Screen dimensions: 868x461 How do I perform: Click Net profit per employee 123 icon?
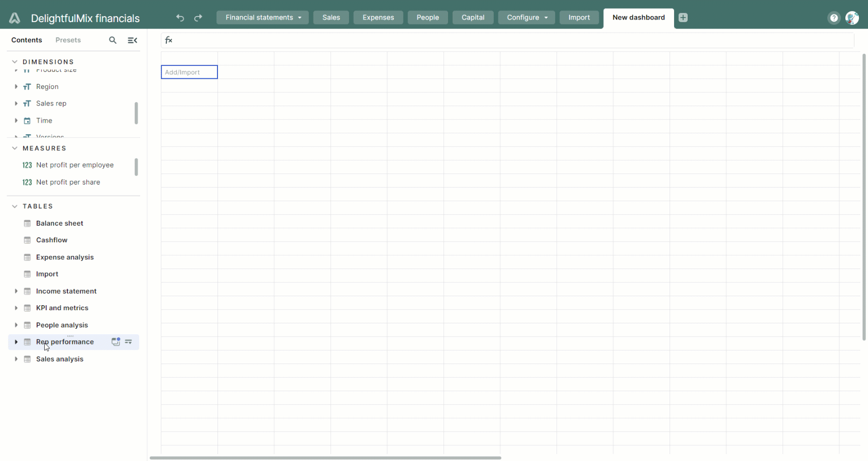click(27, 165)
